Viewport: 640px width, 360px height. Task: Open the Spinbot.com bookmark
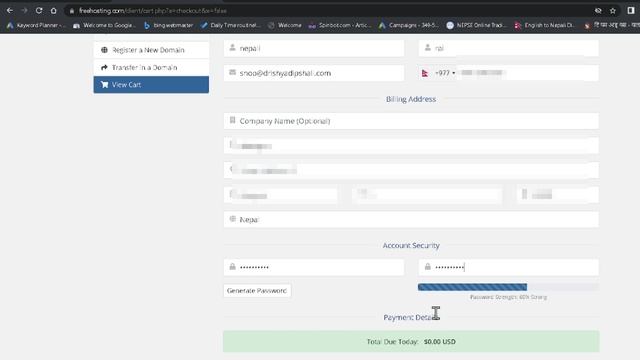click(340, 25)
